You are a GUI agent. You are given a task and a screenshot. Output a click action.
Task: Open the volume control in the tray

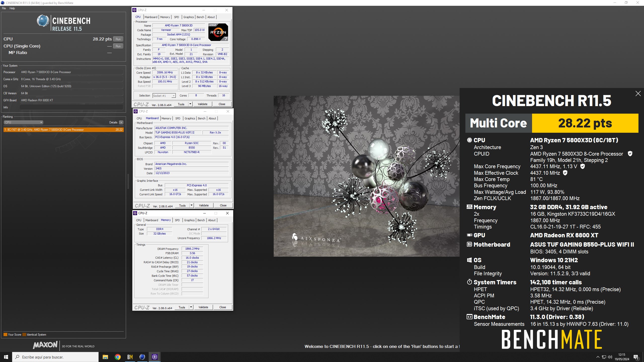(610, 357)
